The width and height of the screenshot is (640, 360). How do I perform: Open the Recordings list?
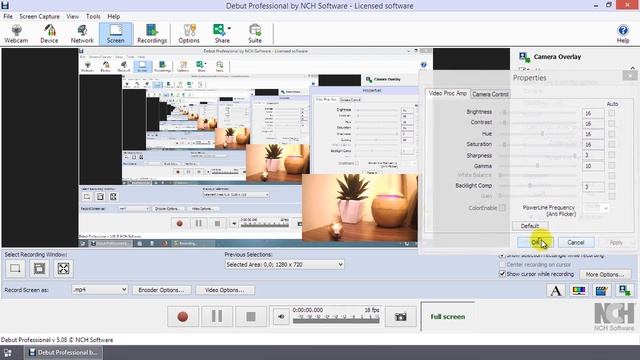[x=152, y=34]
